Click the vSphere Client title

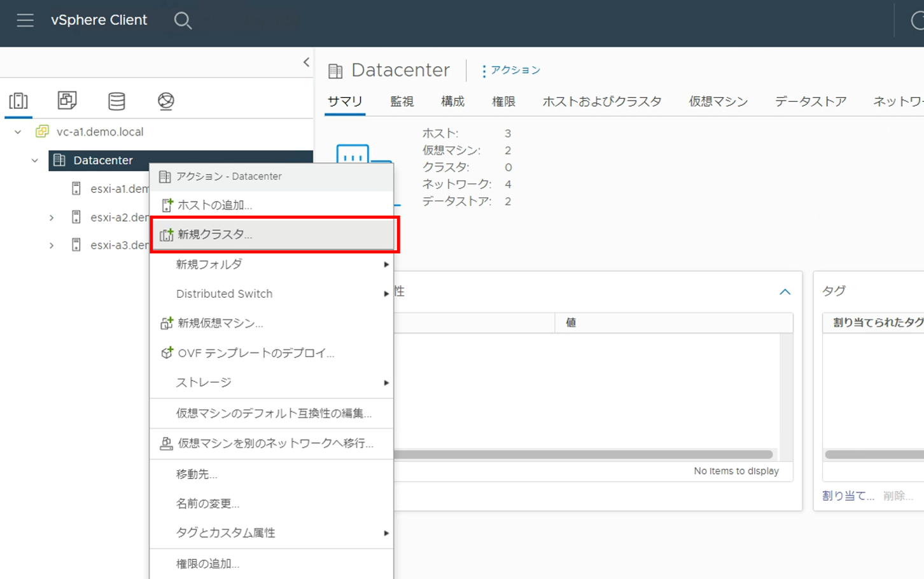[x=99, y=20]
